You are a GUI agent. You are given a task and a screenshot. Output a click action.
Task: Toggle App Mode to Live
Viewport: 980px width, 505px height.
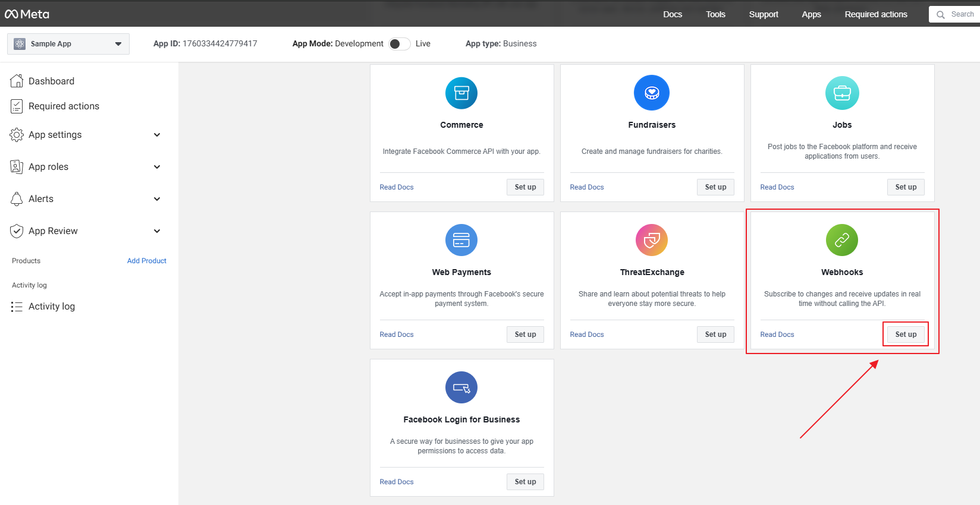pyautogui.click(x=400, y=44)
